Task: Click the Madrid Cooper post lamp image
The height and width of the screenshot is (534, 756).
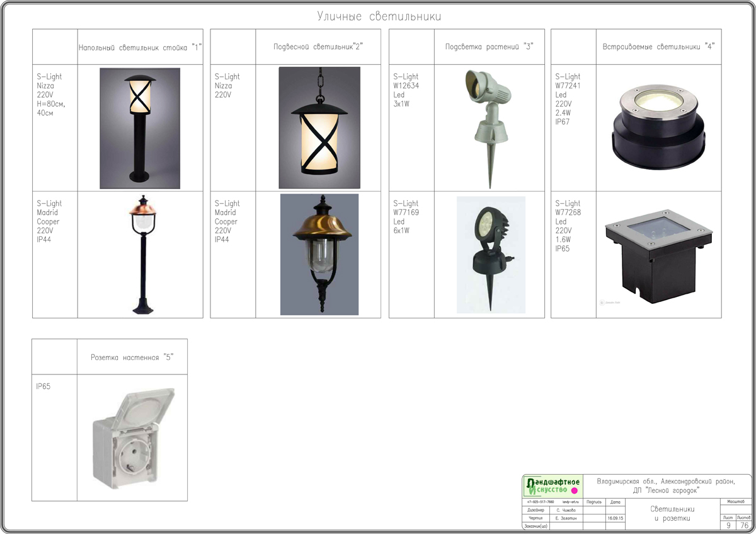Action: click(x=142, y=255)
